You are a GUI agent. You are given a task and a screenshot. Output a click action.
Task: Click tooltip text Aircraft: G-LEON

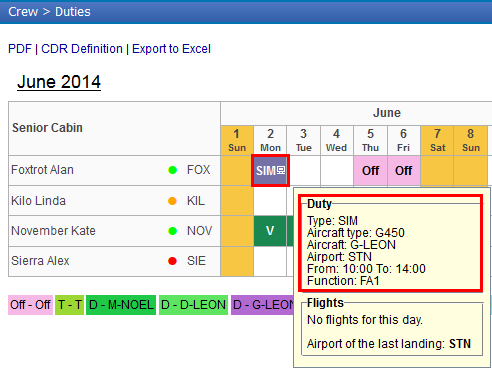(351, 245)
